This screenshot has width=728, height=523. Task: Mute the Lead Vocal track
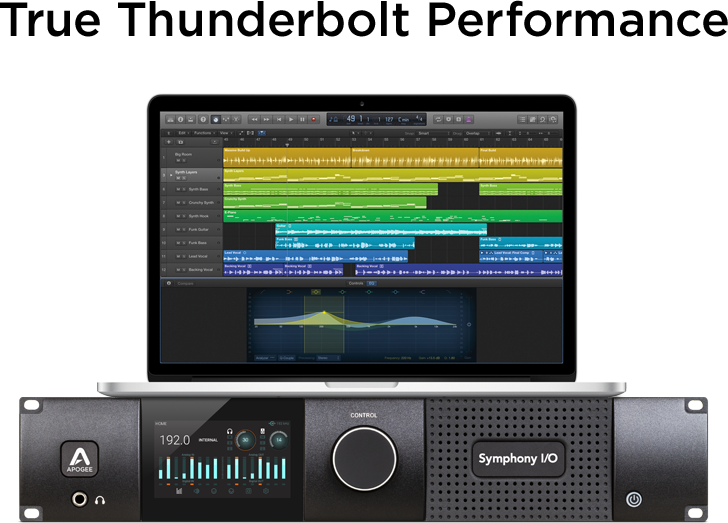178,256
